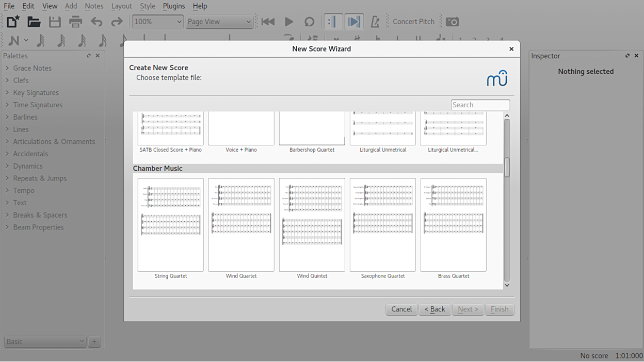The image size is (644, 362).
Task: Select the String Quartet template thumbnail
Action: coord(171,225)
